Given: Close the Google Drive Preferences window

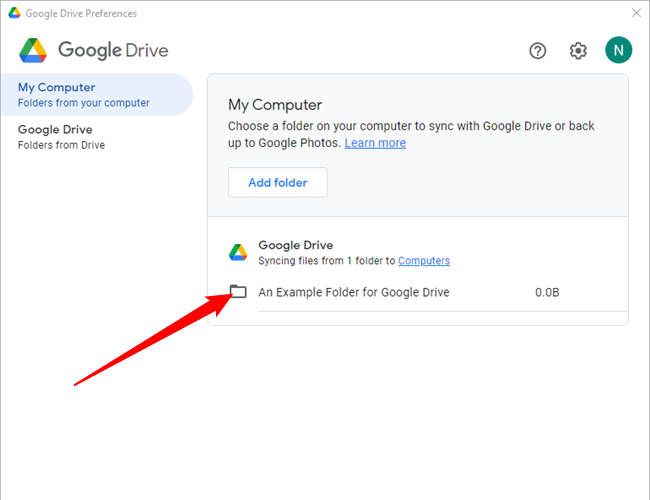Looking at the screenshot, I should [636, 13].
